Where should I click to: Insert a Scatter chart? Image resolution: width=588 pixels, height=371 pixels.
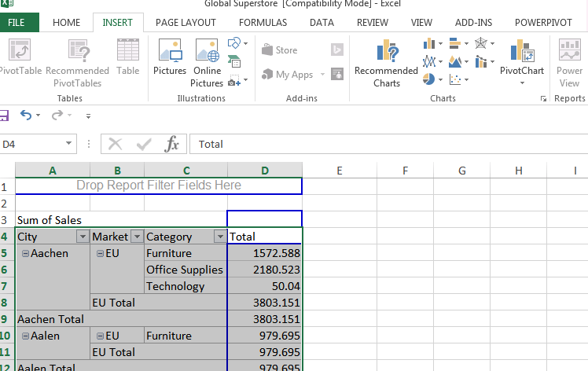point(455,79)
